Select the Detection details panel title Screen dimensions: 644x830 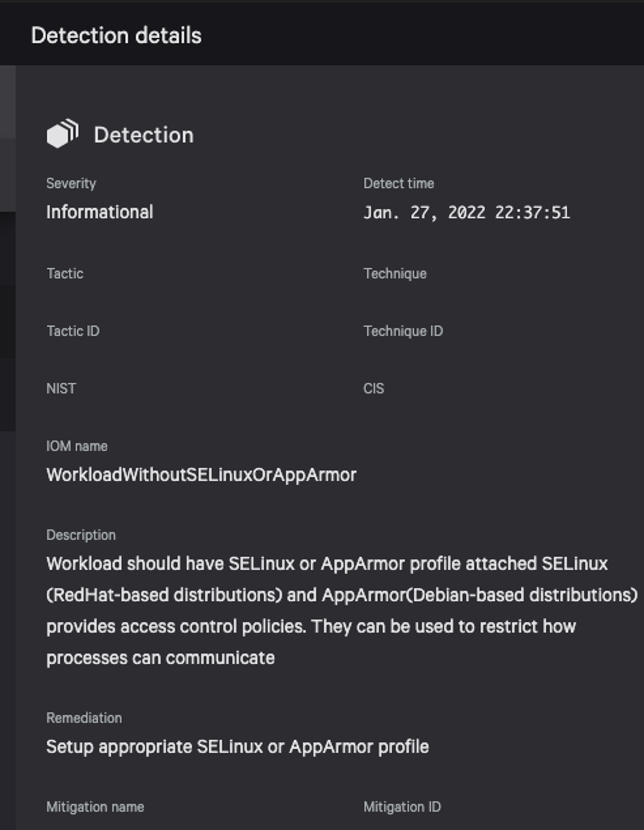click(x=116, y=36)
